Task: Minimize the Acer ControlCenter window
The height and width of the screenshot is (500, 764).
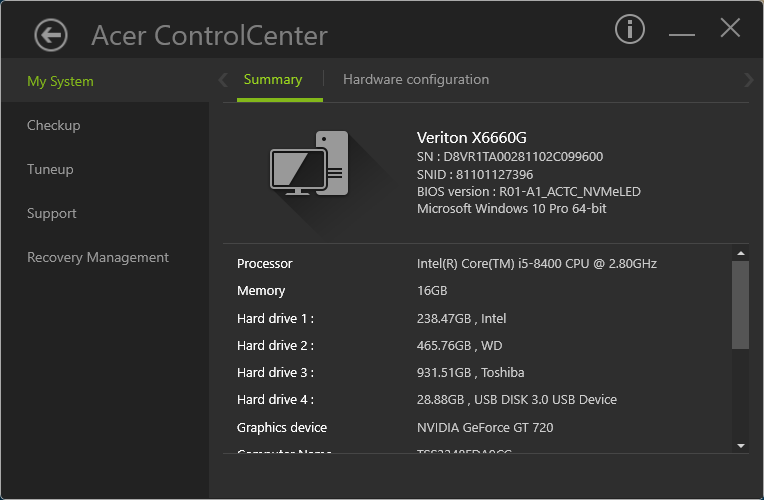Action: [682, 33]
